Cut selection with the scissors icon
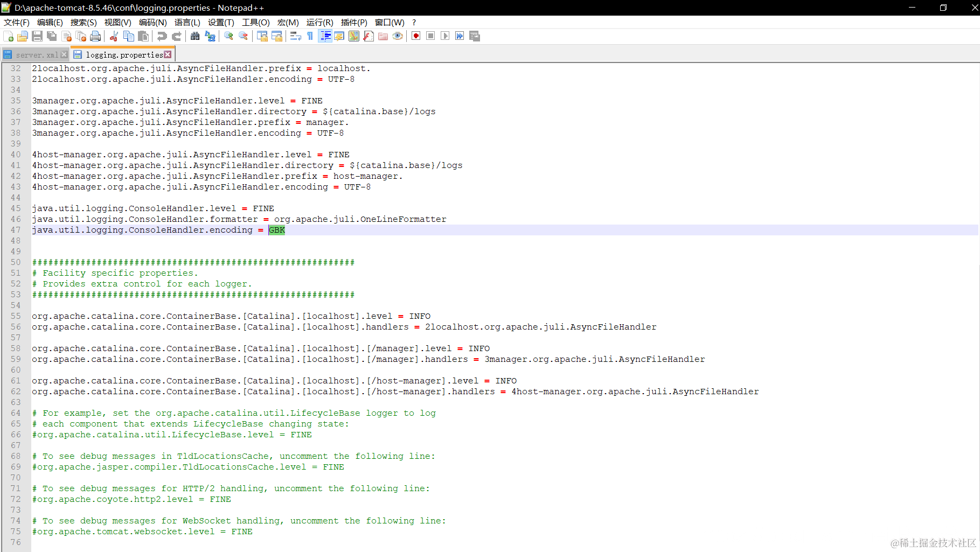Viewport: 980px width, 552px height. pyautogui.click(x=114, y=36)
